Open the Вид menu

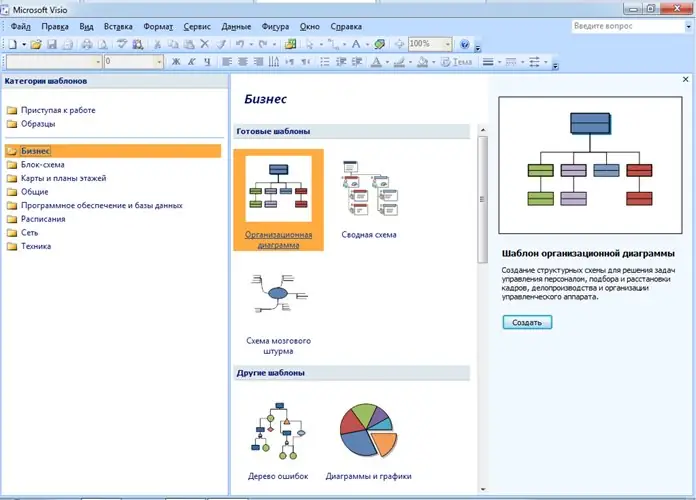87,27
